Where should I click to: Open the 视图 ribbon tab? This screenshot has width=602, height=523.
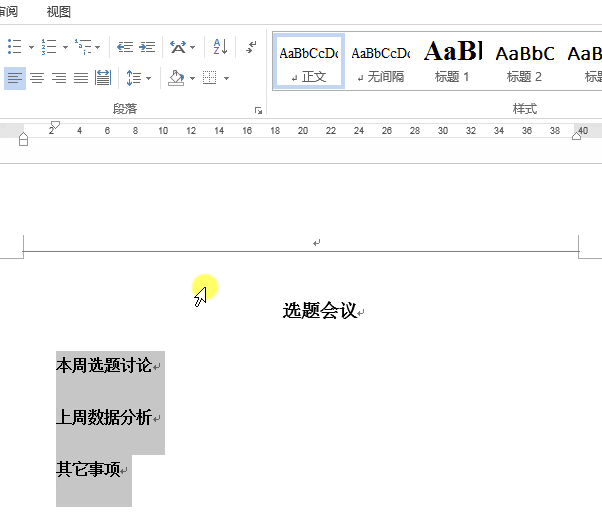pos(59,12)
